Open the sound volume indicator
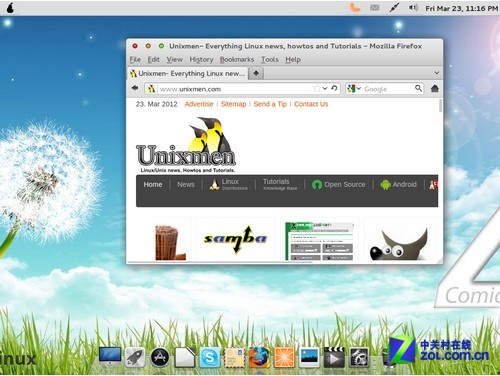 pyautogui.click(x=413, y=8)
